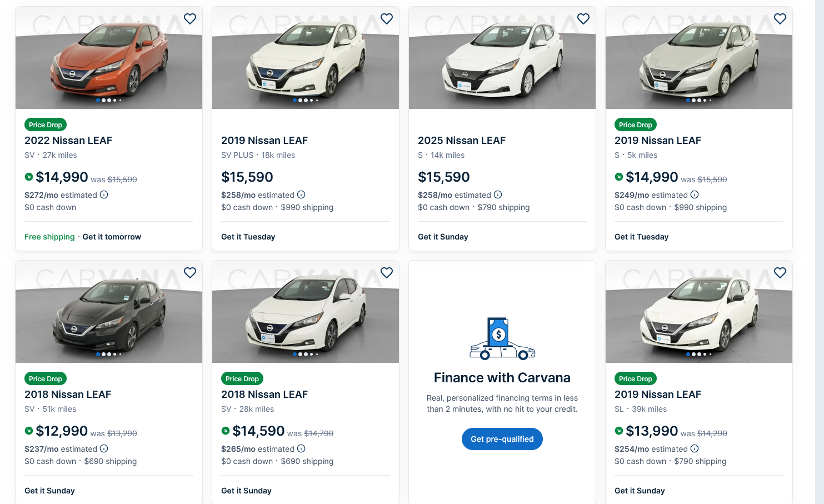Screen dimensions: 824x504
Task: Favorite the orange 2022 Nissan LEAF
Action: [x=190, y=19]
